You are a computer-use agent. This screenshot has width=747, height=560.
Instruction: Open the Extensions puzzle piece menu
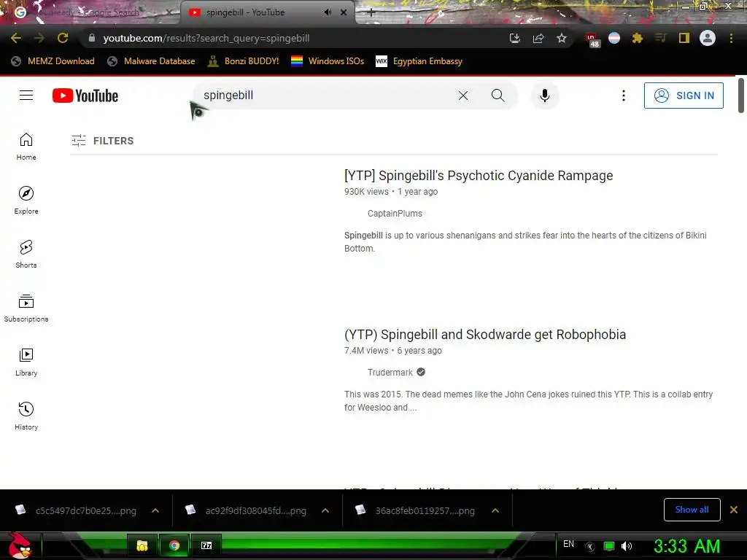tap(638, 38)
